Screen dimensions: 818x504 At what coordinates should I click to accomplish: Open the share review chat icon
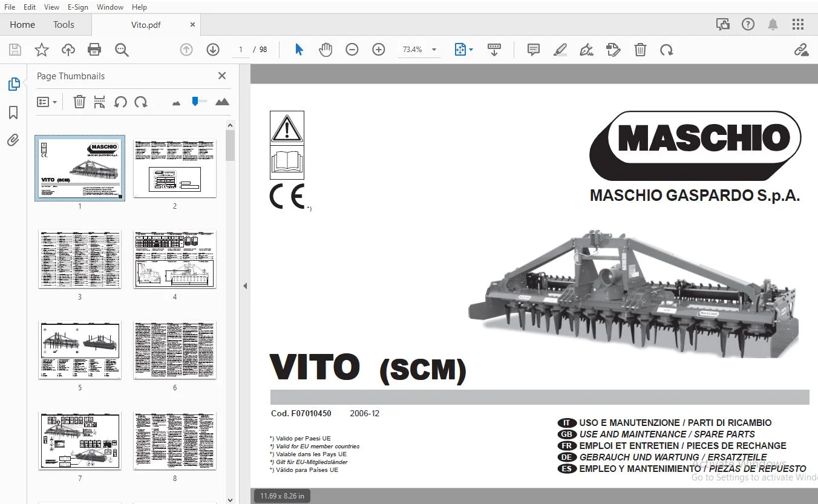(723, 24)
